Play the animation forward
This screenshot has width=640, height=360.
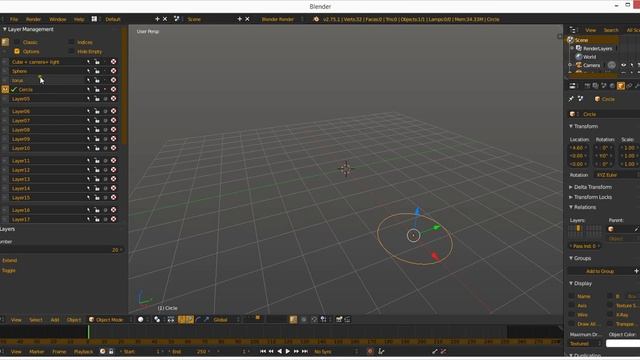(288, 351)
